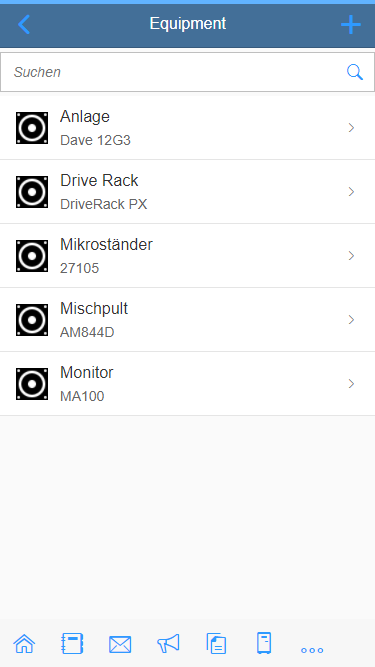Expand the Anlage row chevron
This screenshot has width=375, height=667.
(x=351, y=128)
